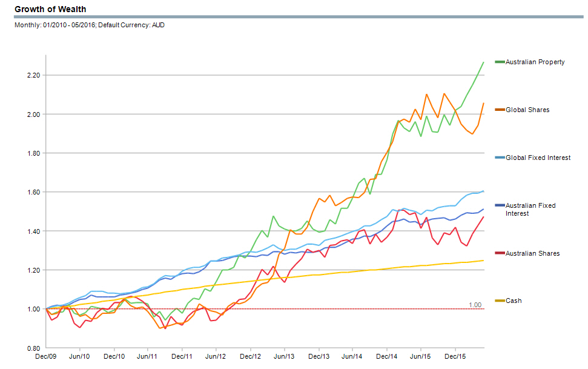Screen dimensions: 588x369
Task: Select the Cash legend label
Action: pos(514,301)
